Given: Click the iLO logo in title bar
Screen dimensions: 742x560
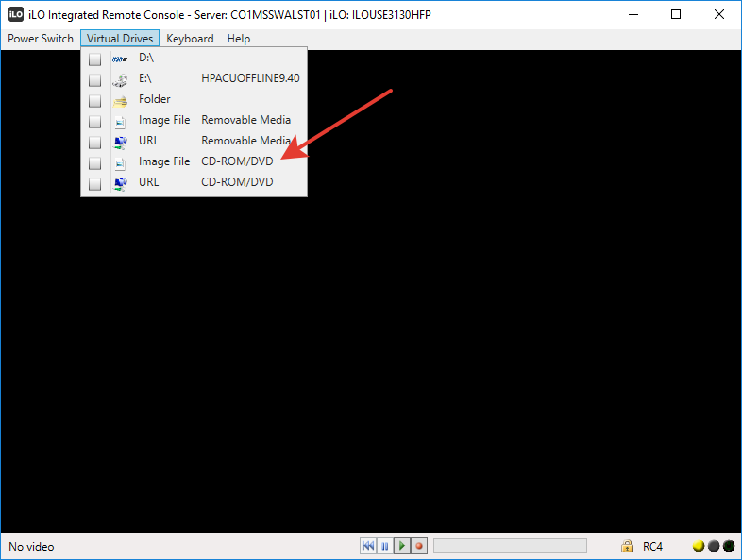Looking at the screenshot, I should pos(16,14).
